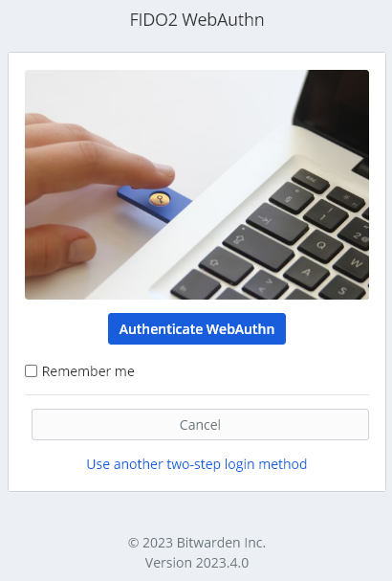Click the blue USB security key in the photo
The height and width of the screenshot is (581, 392).
[155, 202]
